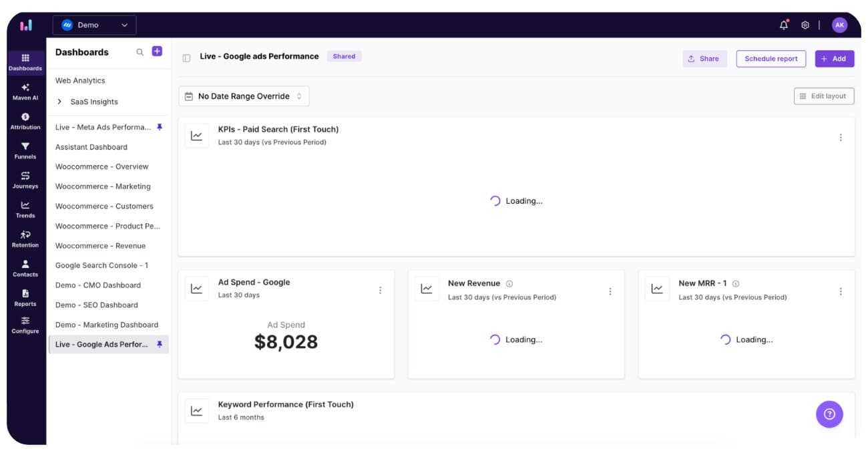Open options menu of KPIs - Paid Search widget
Screen dimensions: 868x455
tap(841, 138)
